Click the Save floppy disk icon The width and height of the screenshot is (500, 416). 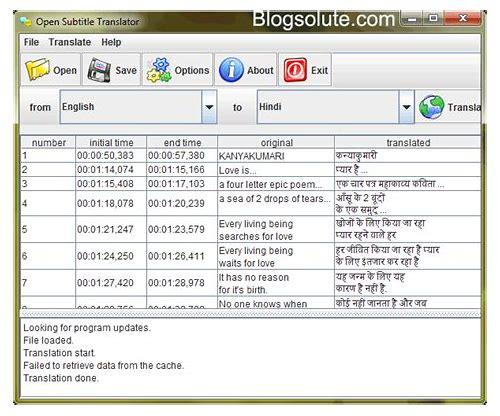pyautogui.click(x=99, y=70)
